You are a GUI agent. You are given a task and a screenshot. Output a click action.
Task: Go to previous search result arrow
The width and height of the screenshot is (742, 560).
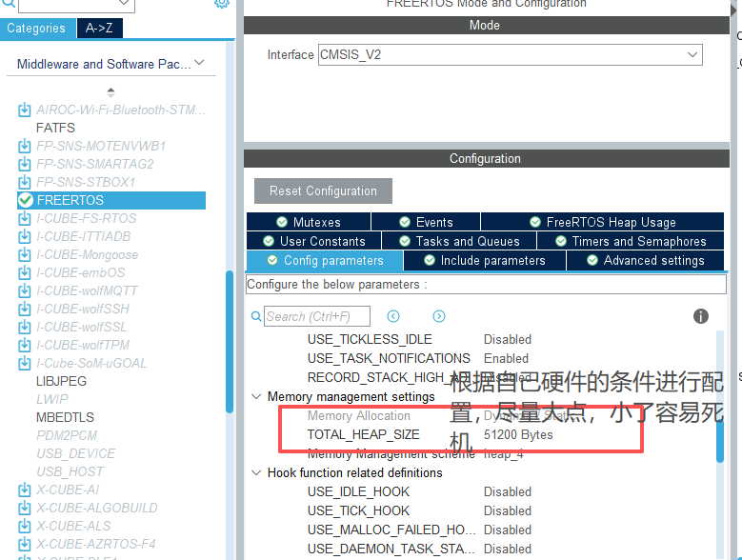pyautogui.click(x=393, y=316)
